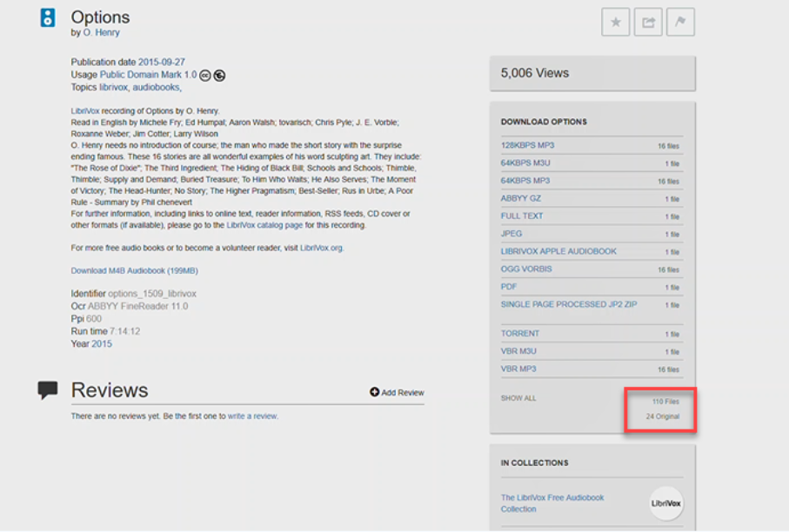Click the Flag item icon
789x532 pixels.
[680, 22]
